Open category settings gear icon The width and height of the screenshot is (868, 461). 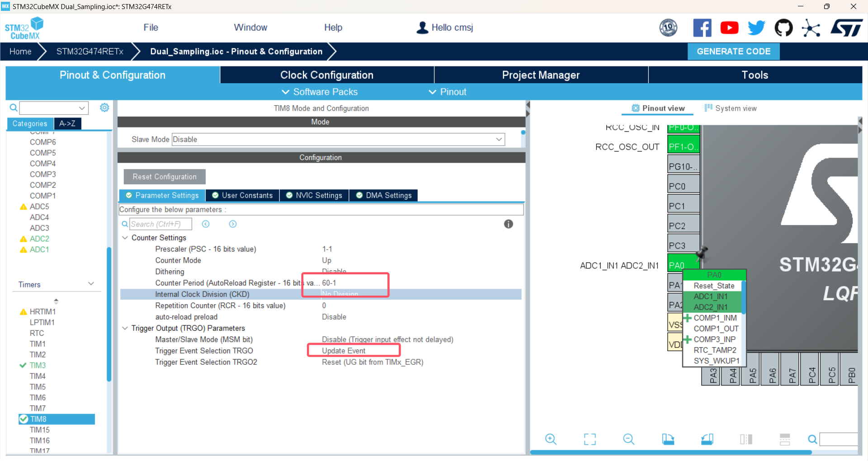point(104,108)
